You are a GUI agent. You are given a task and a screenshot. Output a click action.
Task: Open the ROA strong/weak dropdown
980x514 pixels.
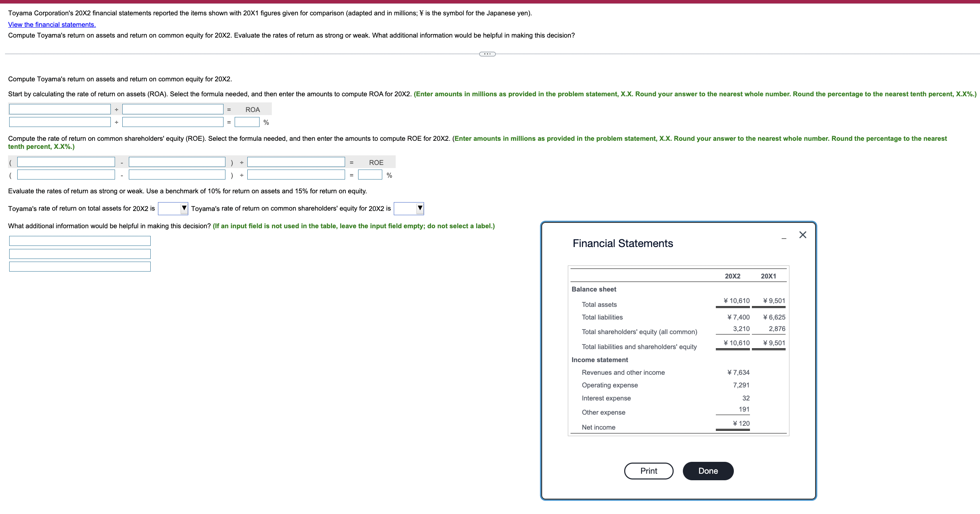[x=173, y=208]
